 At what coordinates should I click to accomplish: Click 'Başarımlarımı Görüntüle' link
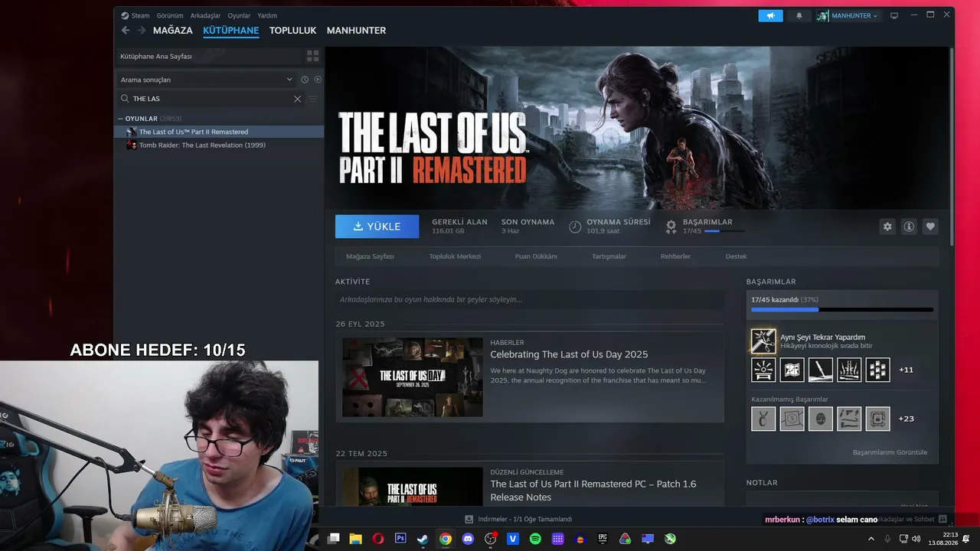pyautogui.click(x=890, y=452)
